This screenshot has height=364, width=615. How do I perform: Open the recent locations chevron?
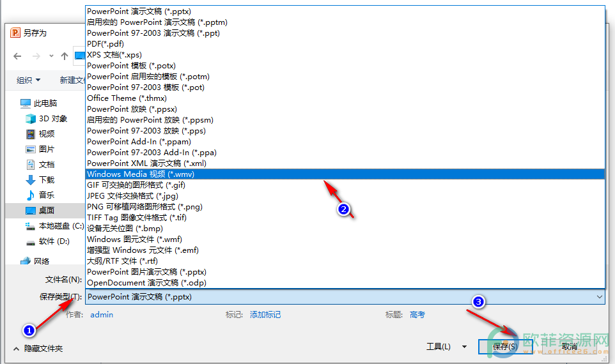point(51,56)
